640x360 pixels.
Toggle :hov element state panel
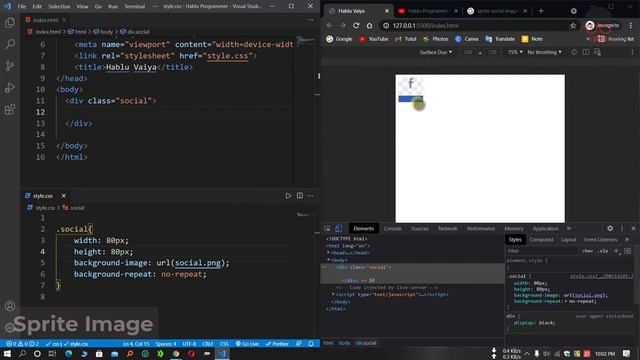pyautogui.click(x=587, y=251)
